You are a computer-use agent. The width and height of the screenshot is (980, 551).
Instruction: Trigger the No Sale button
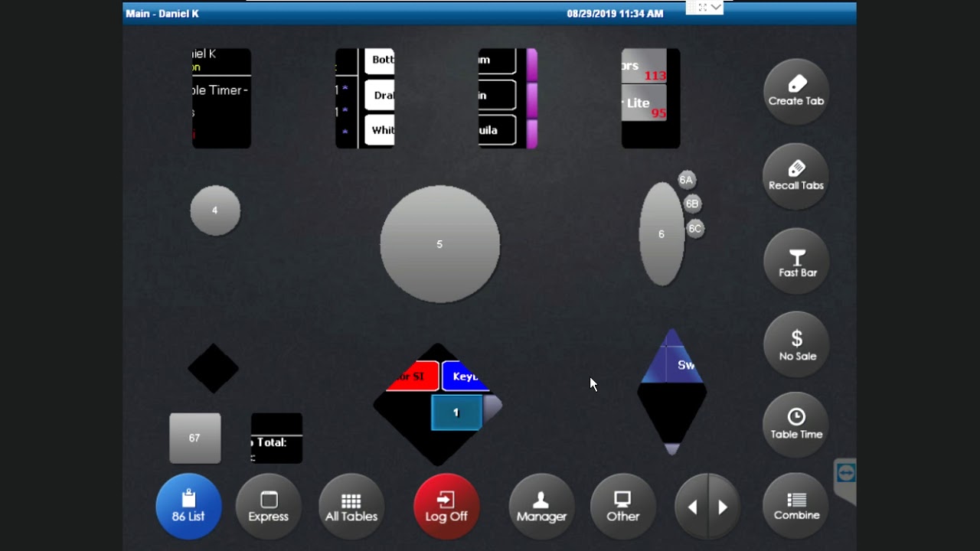796,345
